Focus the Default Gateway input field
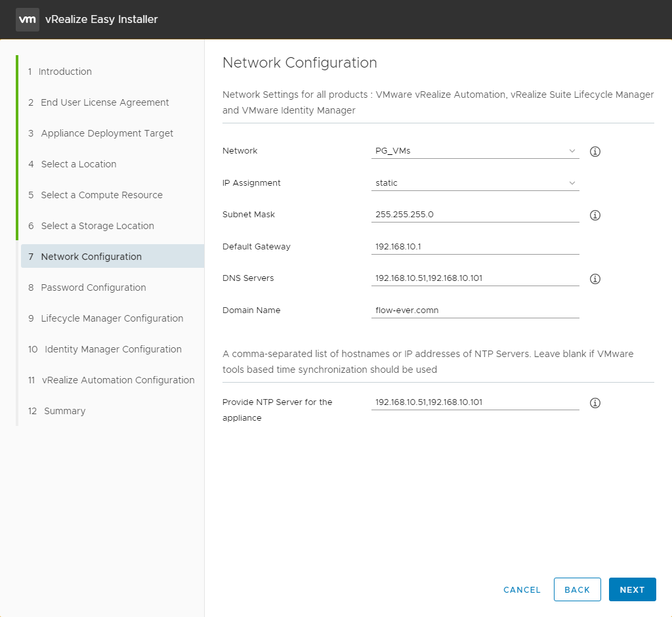The height and width of the screenshot is (617, 672). [x=475, y=247]
